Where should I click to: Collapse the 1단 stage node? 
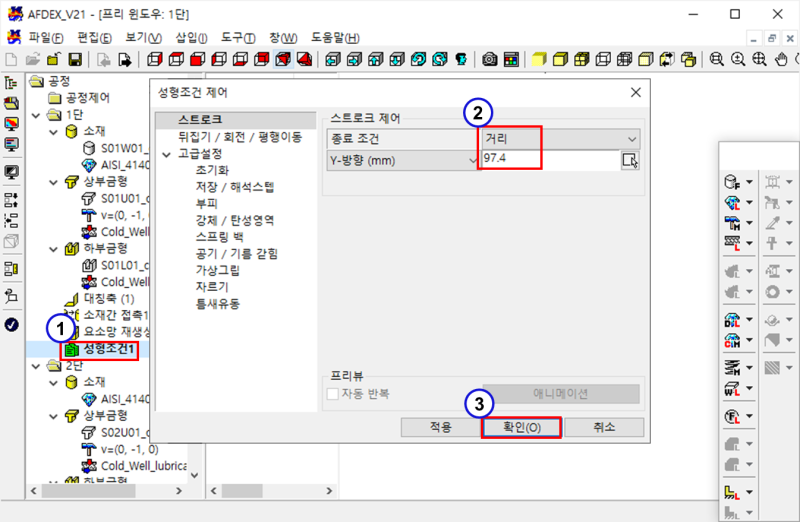coord(37,115)
